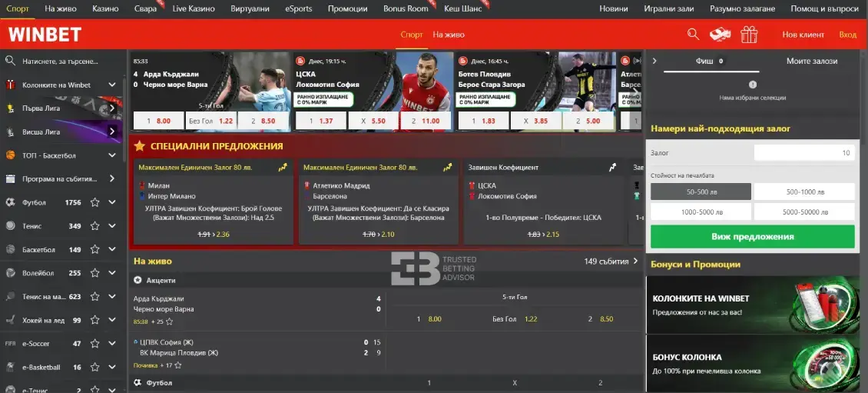This screenshot has width=868, height=393.
Task: Favorite the Арда Кърджали live match star
Action: tap(170, 321)
